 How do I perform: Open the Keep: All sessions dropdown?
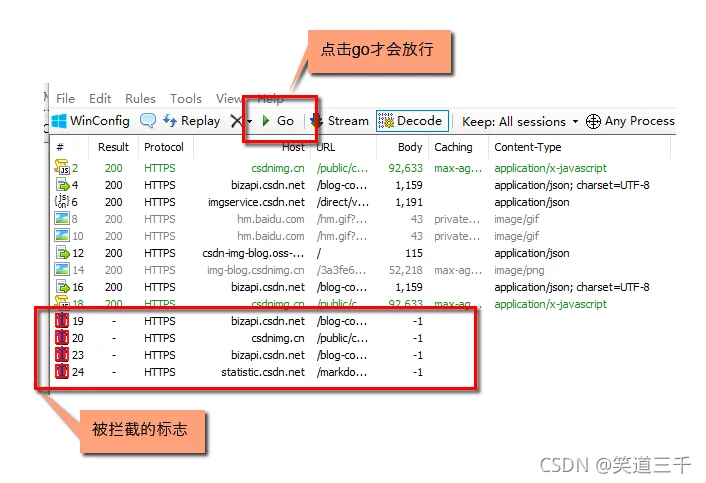pyautogui.click(x=520, y=122)
